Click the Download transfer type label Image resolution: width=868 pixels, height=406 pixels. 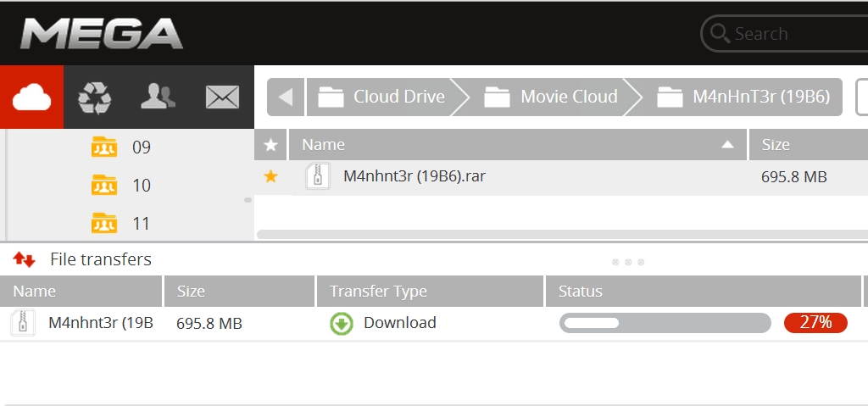[x=400, y=322]
